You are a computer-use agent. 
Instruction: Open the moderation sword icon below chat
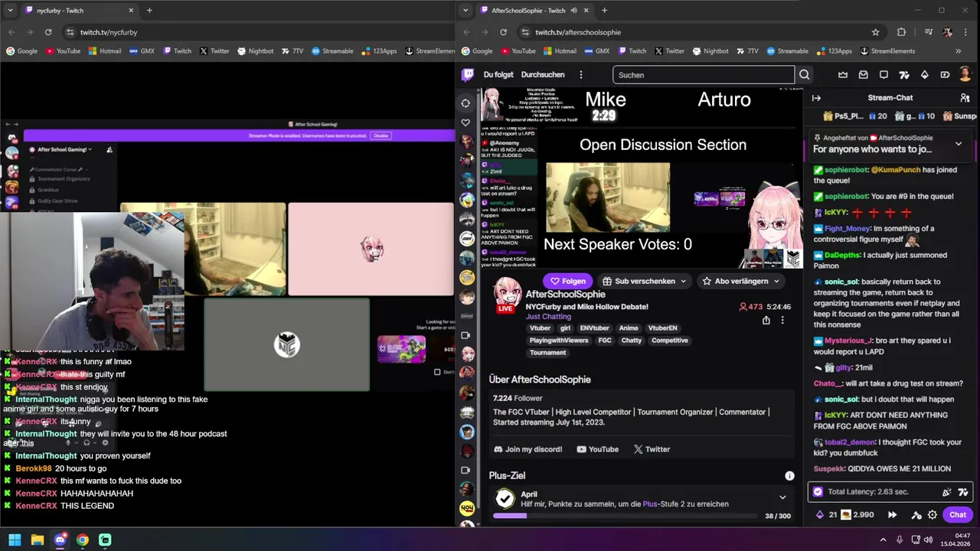tap(915, 515)
